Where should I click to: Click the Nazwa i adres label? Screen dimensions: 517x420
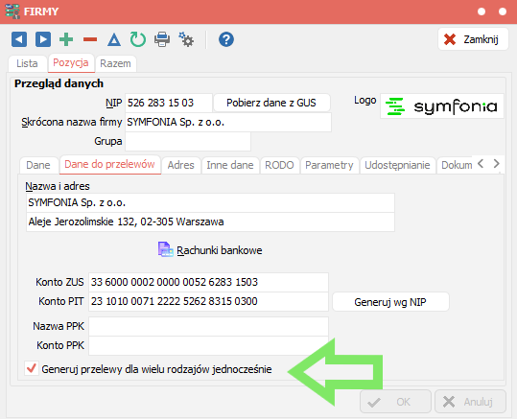coord(58,186)
